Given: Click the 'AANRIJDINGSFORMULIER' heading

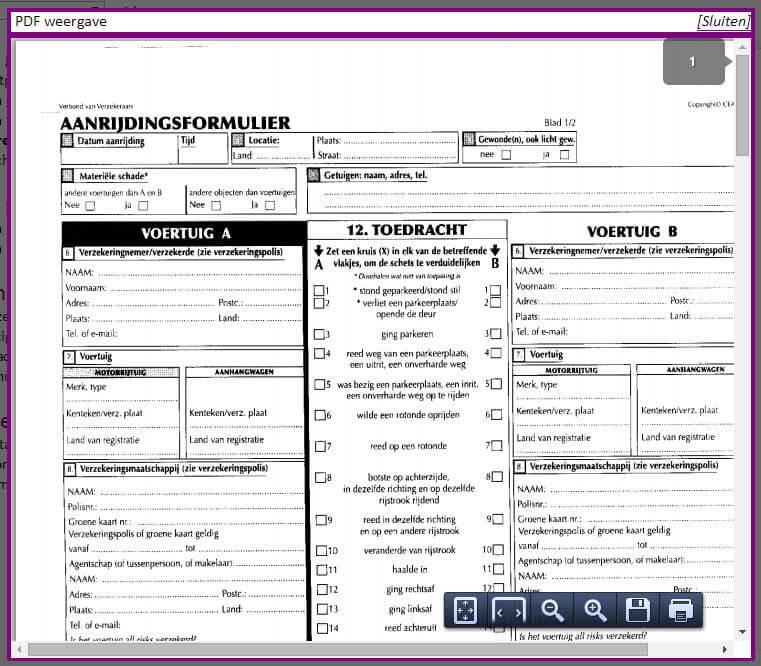Looking at the screenshot, I should 176,123.
